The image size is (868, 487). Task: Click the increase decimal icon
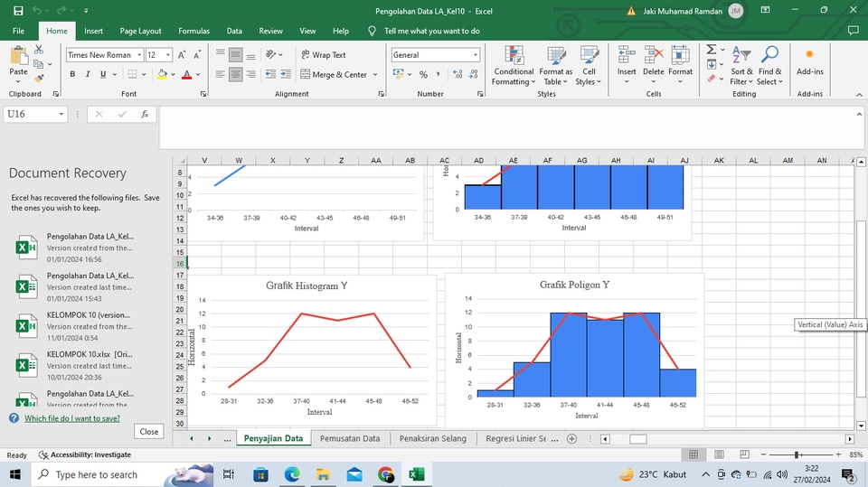coord(458,74)
